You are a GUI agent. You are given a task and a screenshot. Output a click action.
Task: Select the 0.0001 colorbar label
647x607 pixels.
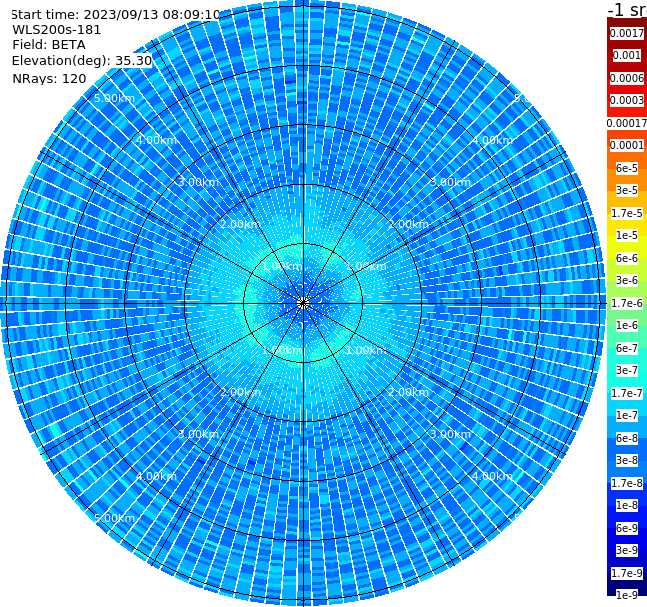click(x=627, y=145)
